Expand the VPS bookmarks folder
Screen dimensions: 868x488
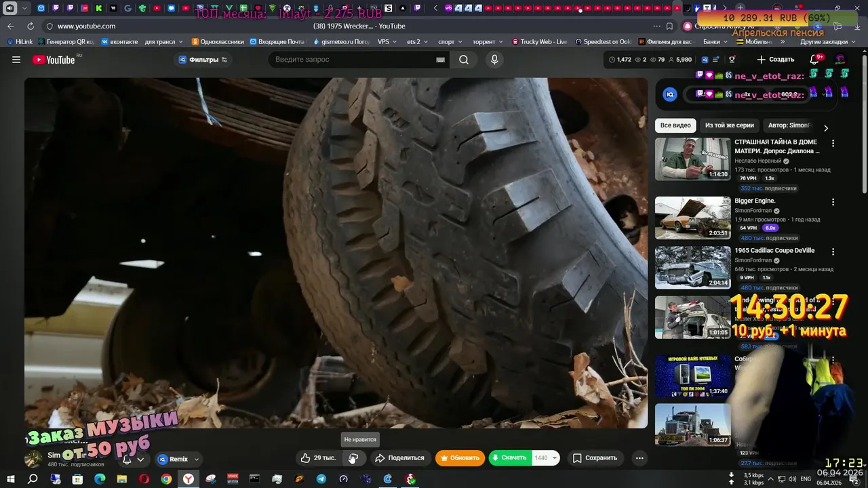pos(387,42)
